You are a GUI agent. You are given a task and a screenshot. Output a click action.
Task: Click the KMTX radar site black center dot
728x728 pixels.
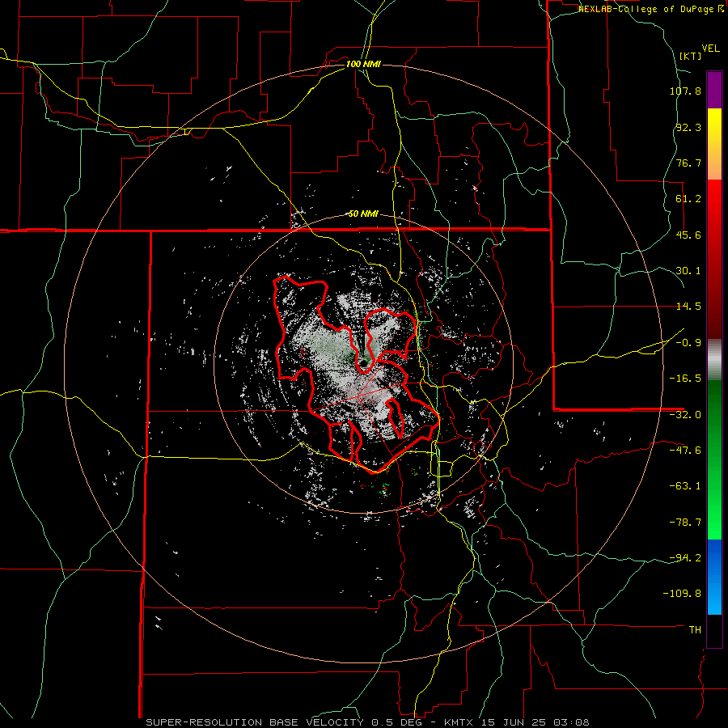(x=363, y=362)
